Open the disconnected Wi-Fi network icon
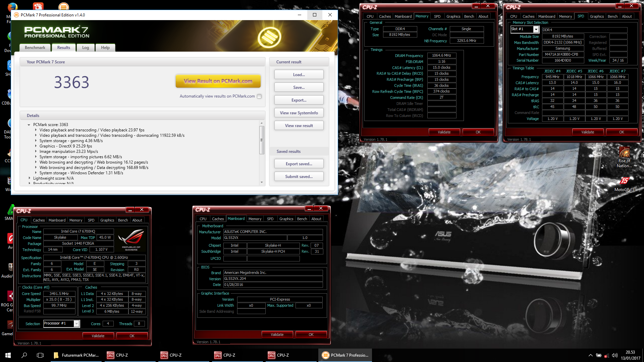644x362 pixels. coord(606,355)
